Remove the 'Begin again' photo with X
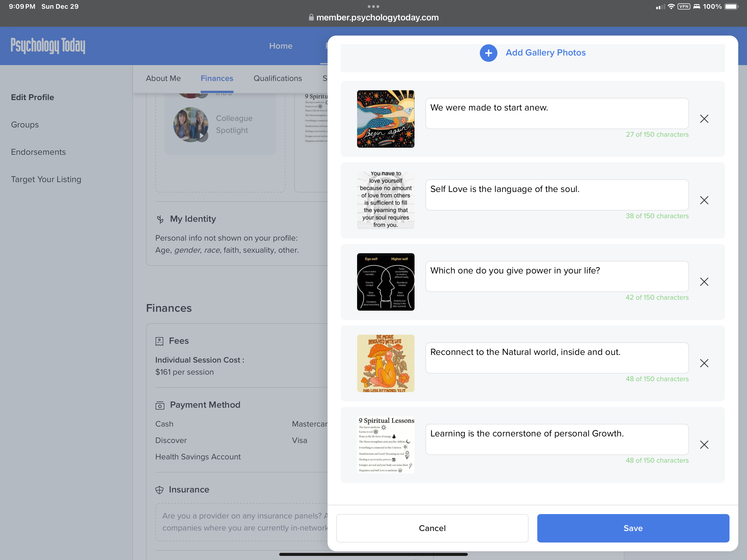This screenshot has width=747, height=560. pyautogui.click(x=704, y=119)
